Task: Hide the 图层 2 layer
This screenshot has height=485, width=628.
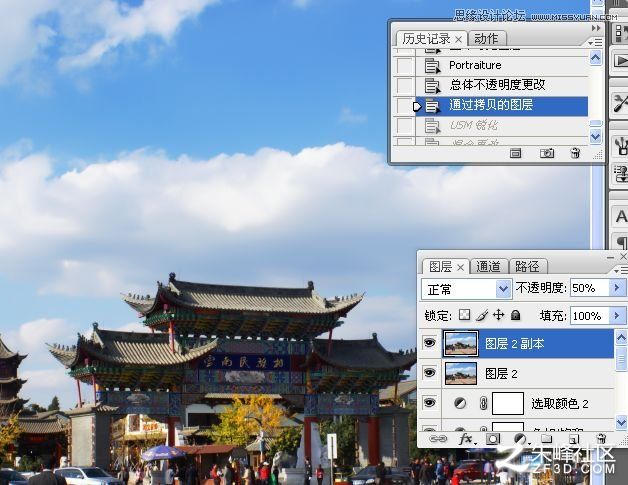Action: (x=429, y=373)
